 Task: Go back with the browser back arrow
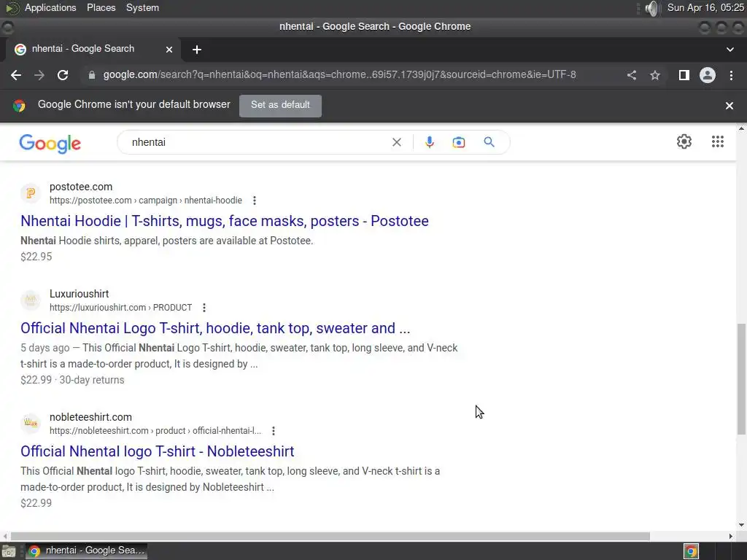(x=16, y=75)
